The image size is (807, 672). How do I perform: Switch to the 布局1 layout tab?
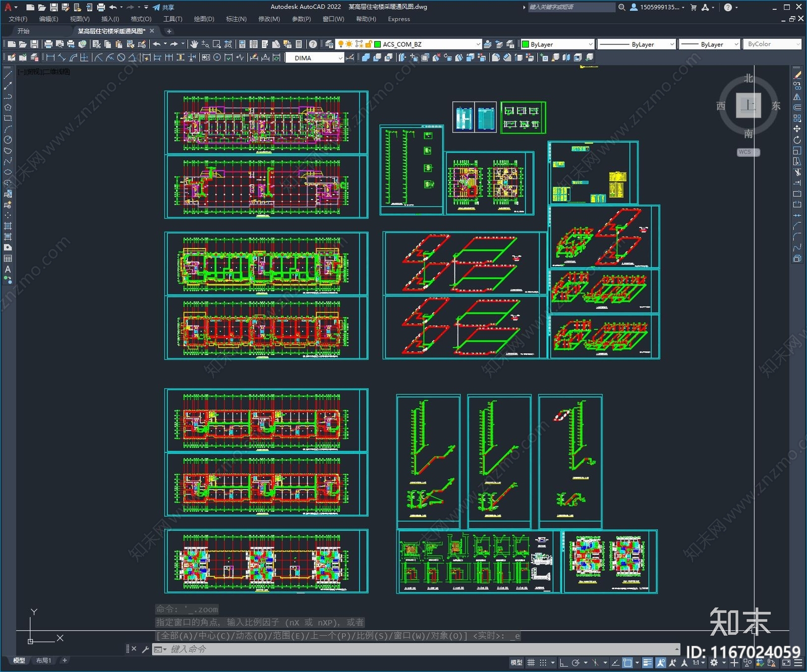click(x=43, y=660)
